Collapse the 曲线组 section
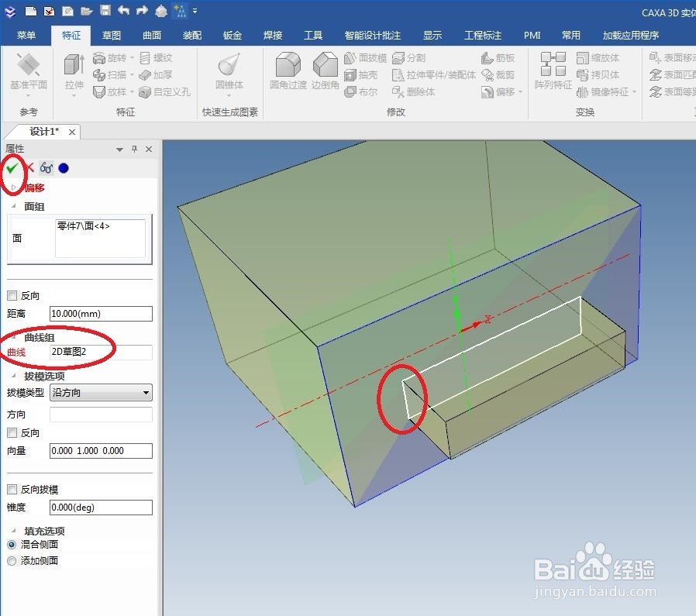The image size is (696, 616). pos(14,337)
